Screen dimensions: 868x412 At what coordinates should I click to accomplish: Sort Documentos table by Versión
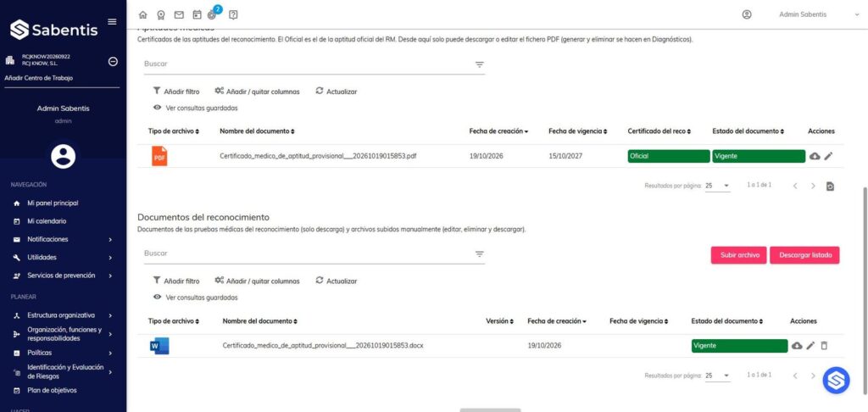[x=500, y=321]
